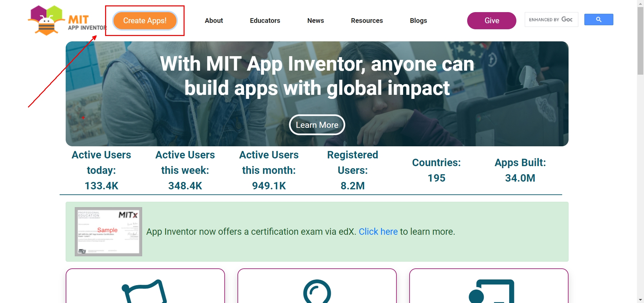Click 'Registered Users: 8.2M' statistic
Viewport: 644px width, 303px height.
(353, 170)
